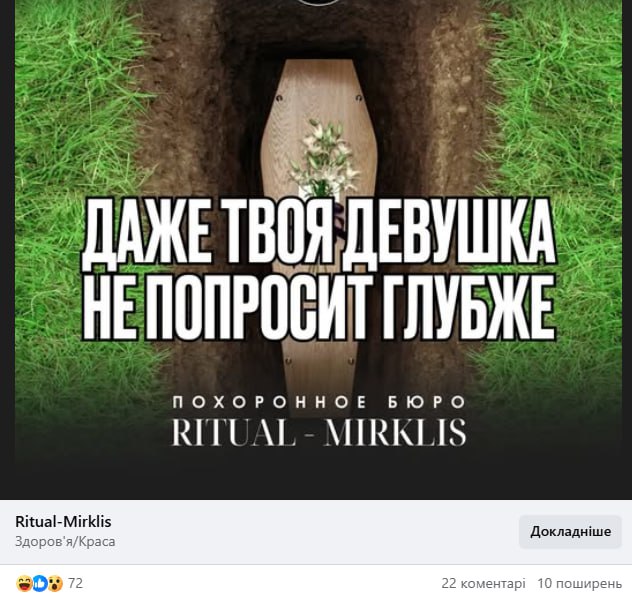Click the Докладніше button

[570, 532]
